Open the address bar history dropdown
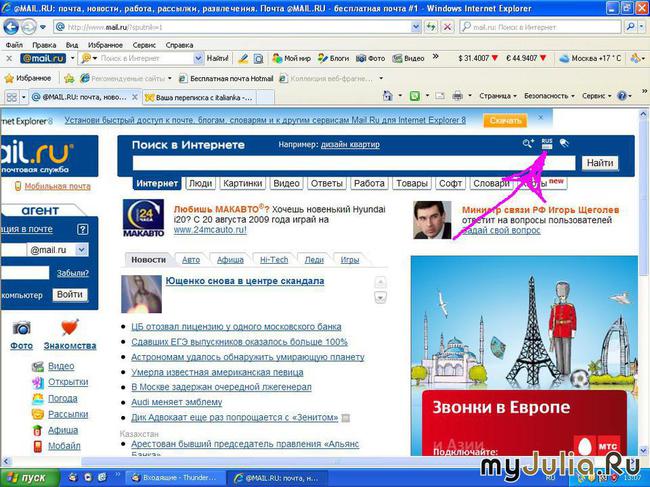 416,27
